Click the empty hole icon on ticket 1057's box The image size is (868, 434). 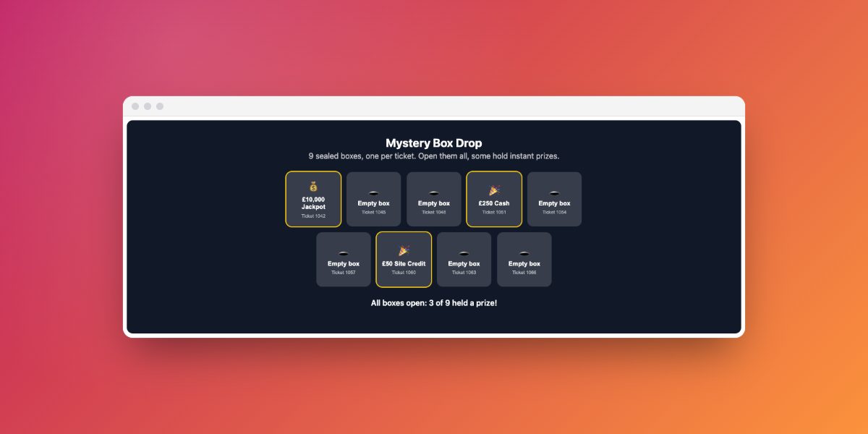(x=344, y=252)
